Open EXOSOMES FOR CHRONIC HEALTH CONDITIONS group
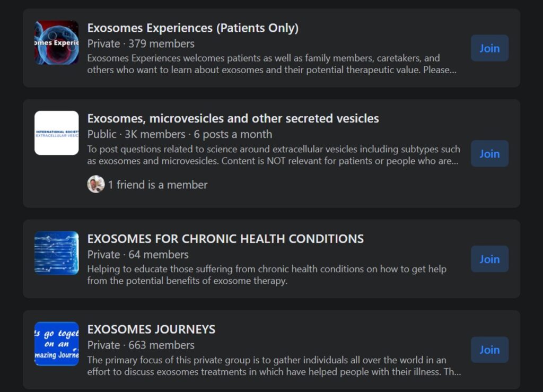This screenshot has width=543, height=392. tap(226, 239)
